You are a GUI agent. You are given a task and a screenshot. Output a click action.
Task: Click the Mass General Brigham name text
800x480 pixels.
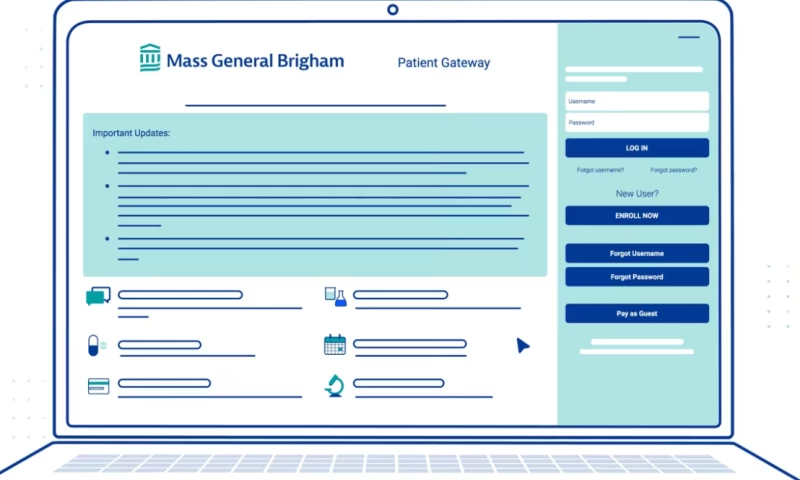tap(255, 61)
